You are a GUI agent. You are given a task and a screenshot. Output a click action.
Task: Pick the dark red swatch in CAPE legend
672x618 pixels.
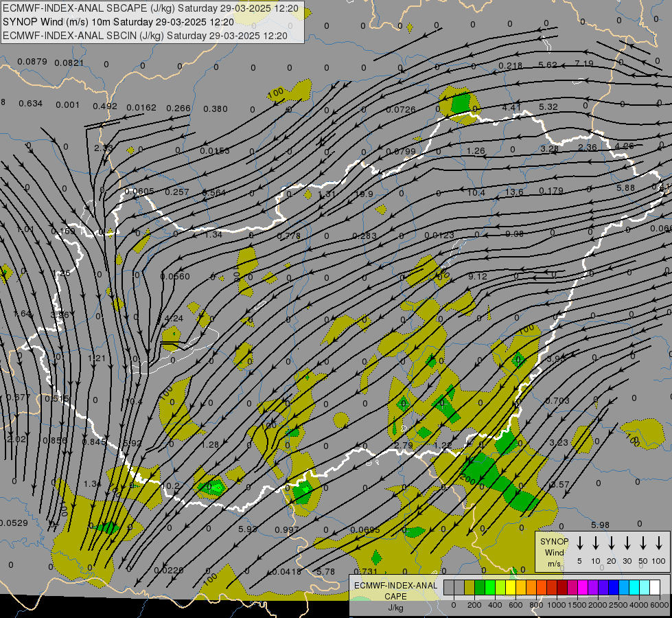(x=562, y=587)
